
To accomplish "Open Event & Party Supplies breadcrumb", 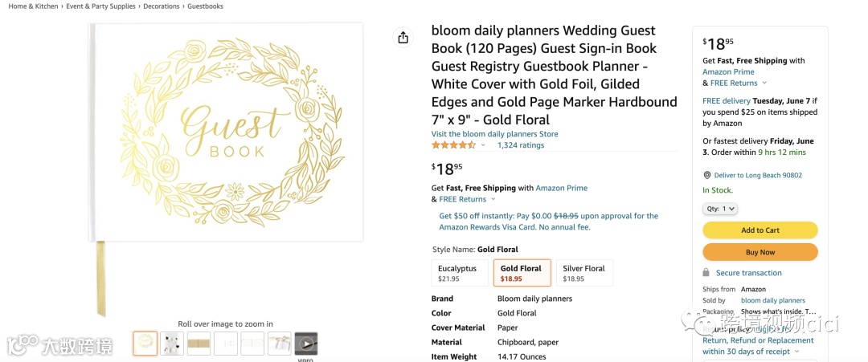I will (100, 6).
